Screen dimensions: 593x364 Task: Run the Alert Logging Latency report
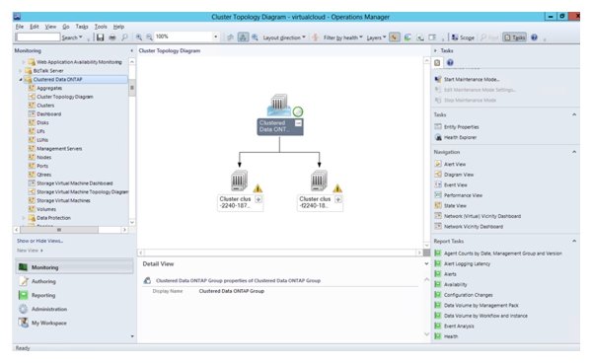(x=467, y=263)
